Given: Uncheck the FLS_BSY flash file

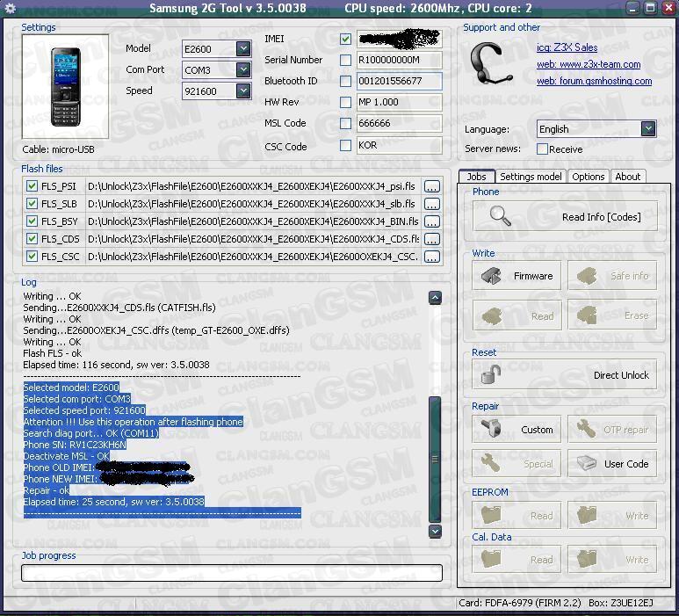Looking at the screenshot, I should tap(32, 221).
